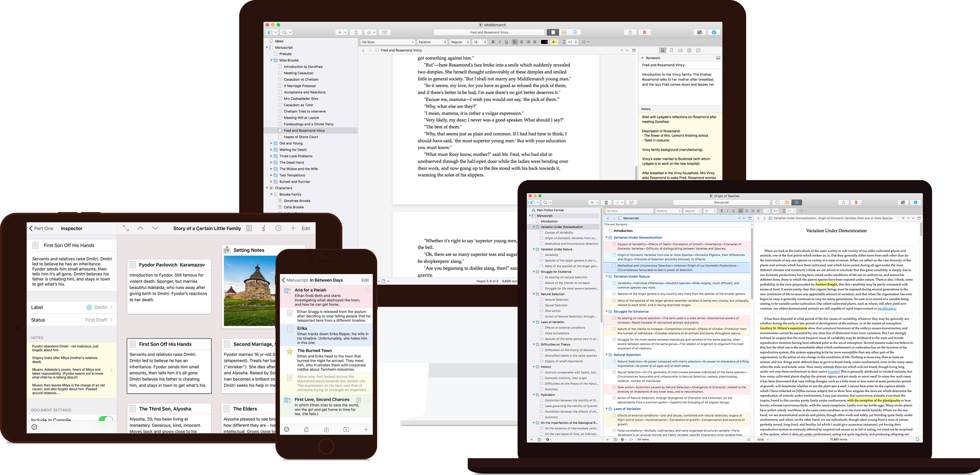Toggle italic formatting in Middlemarch format bar

[x=500, y=42]
